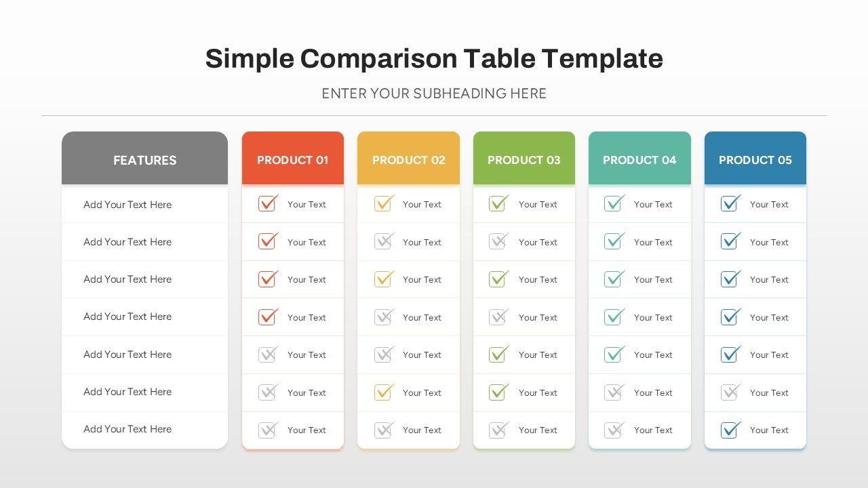Select the red PRODUCT 01 header
Image resolution: width=868 pixels, height=488 pixels.
[292, 160]
